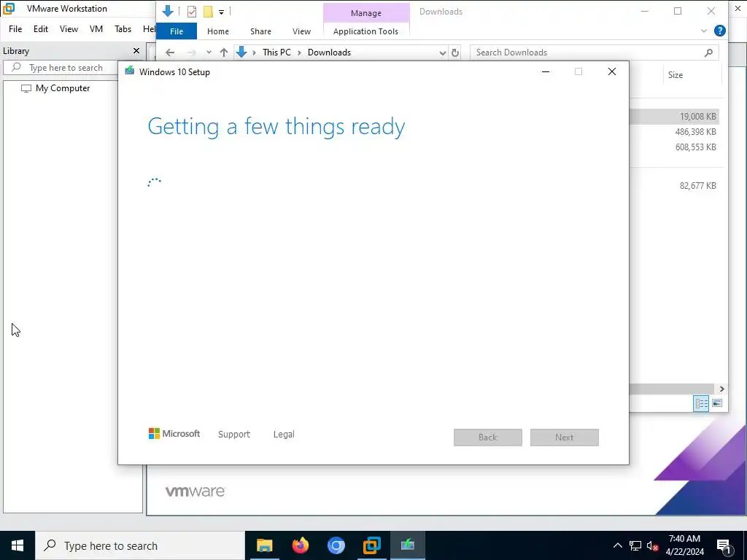This screenshot has height=560, width=747.
Task: Click the Next button in Setup
Action: [x=565, y=437]
